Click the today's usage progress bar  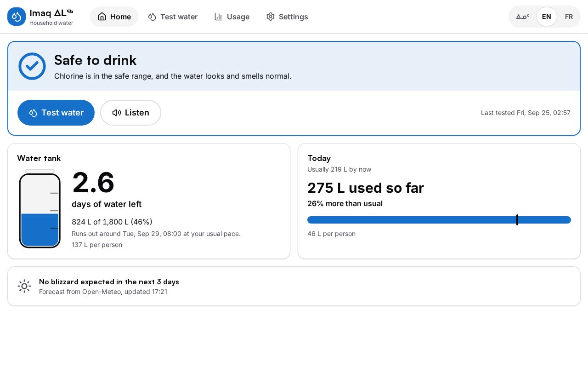439,220
